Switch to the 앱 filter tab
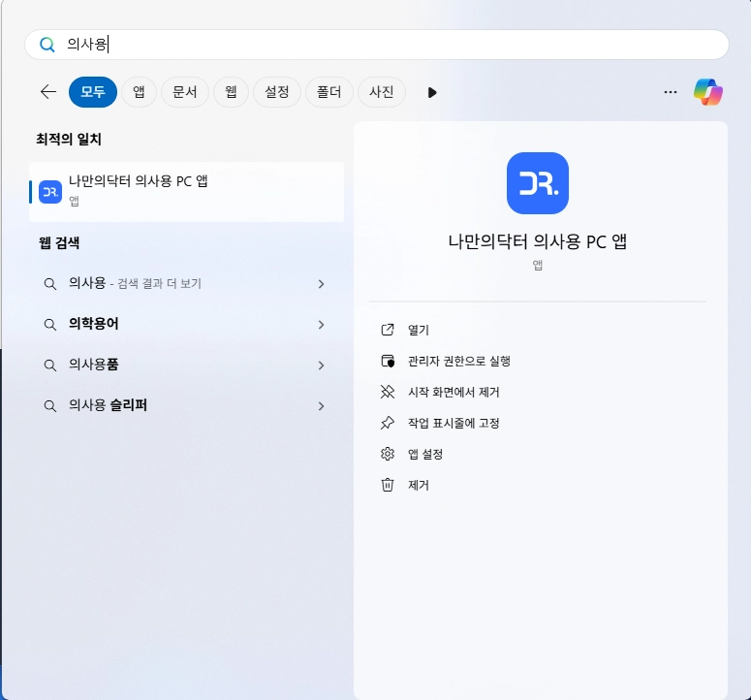The height and width of the screenshot is (700, 751). (x=139, y=91)
